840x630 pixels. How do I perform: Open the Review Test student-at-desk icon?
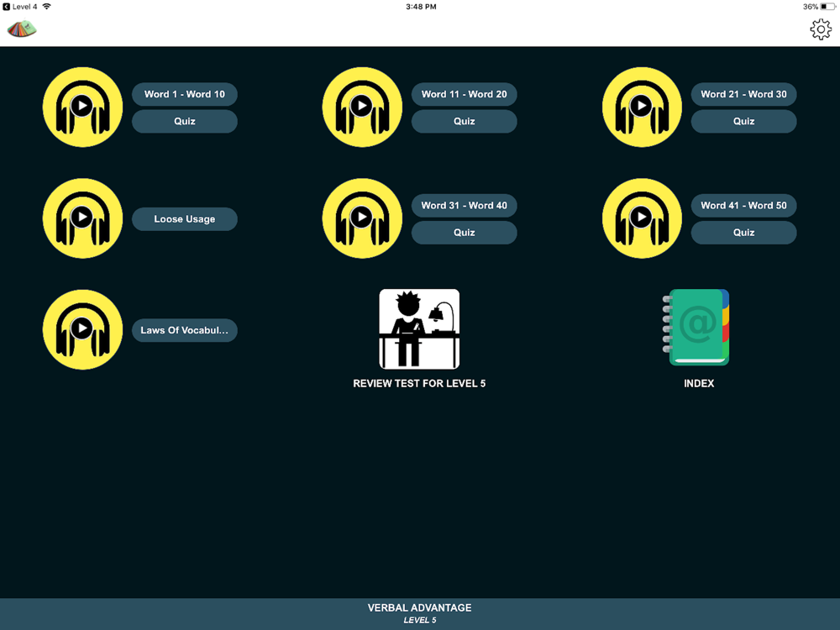pyautogui.click(x=419, y=329)
